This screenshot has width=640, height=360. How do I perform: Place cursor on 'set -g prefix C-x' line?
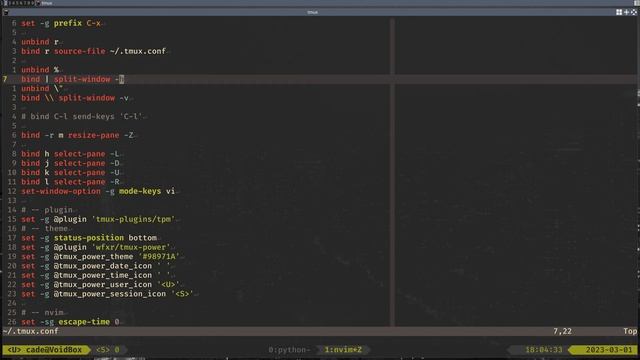coord(61,23)
